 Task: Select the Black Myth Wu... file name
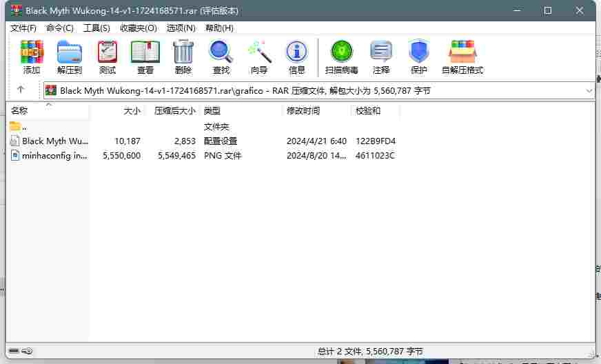[55, 141]
